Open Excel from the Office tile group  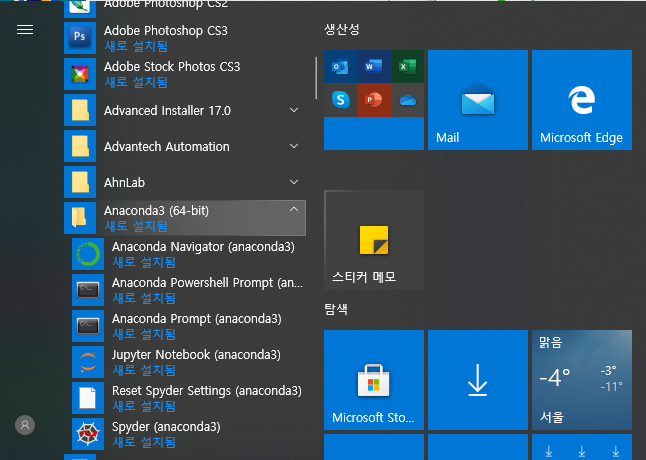(x=407, y=67)
